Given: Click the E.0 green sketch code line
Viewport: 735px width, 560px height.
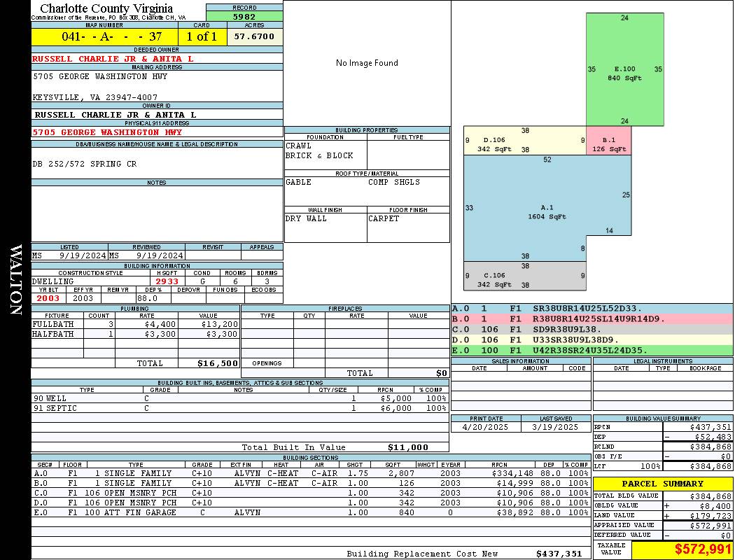Looking at the screenshot, I should click(592, 350).
